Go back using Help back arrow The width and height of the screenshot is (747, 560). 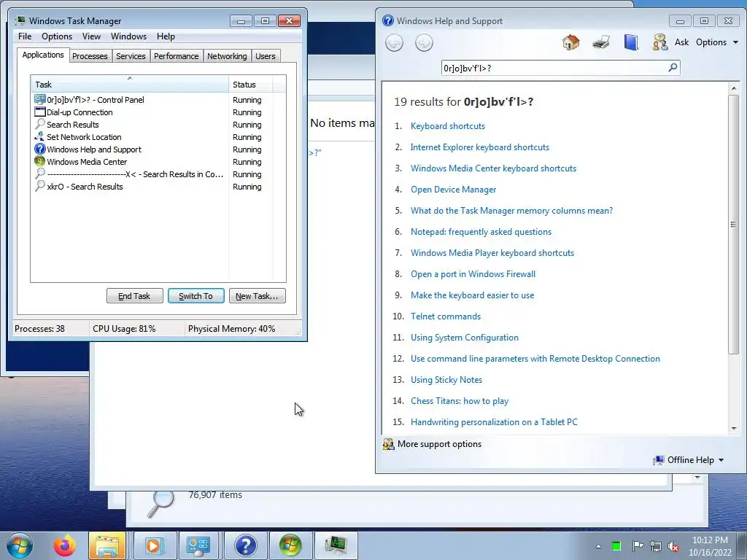[x=394, y=43]
